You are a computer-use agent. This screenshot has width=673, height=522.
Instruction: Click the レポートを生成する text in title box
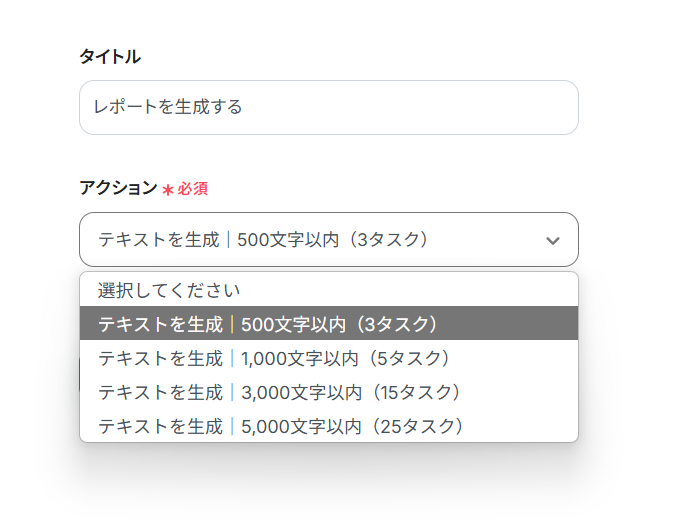tap(168, 107)
